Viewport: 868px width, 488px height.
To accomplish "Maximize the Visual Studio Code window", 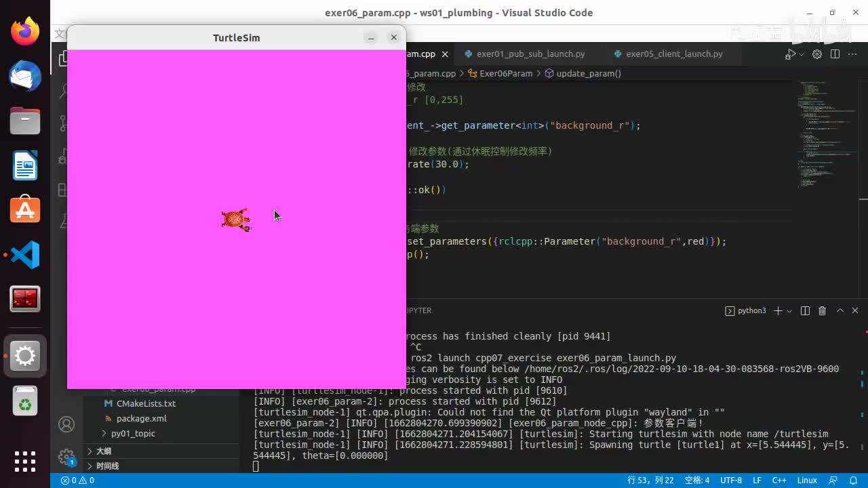I will (x=832, y=13).
